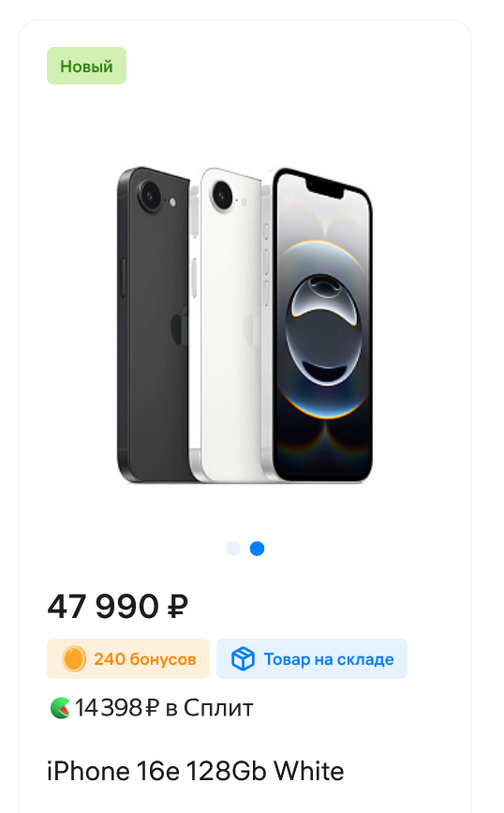Open the "14 398 ₽ в Сплит" offer
The image size is (504, 813).
pyautogui.click(x=151, y=708)
